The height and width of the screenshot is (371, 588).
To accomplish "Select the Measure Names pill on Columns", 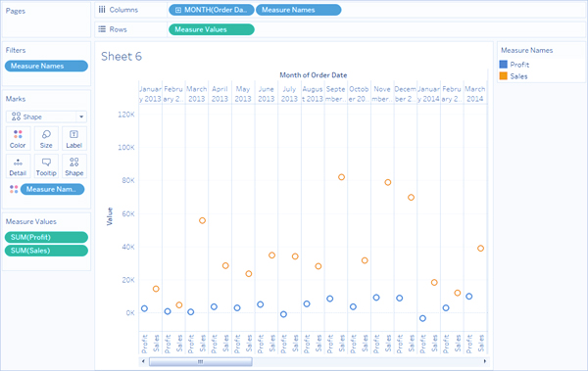I will click(299, 10).
